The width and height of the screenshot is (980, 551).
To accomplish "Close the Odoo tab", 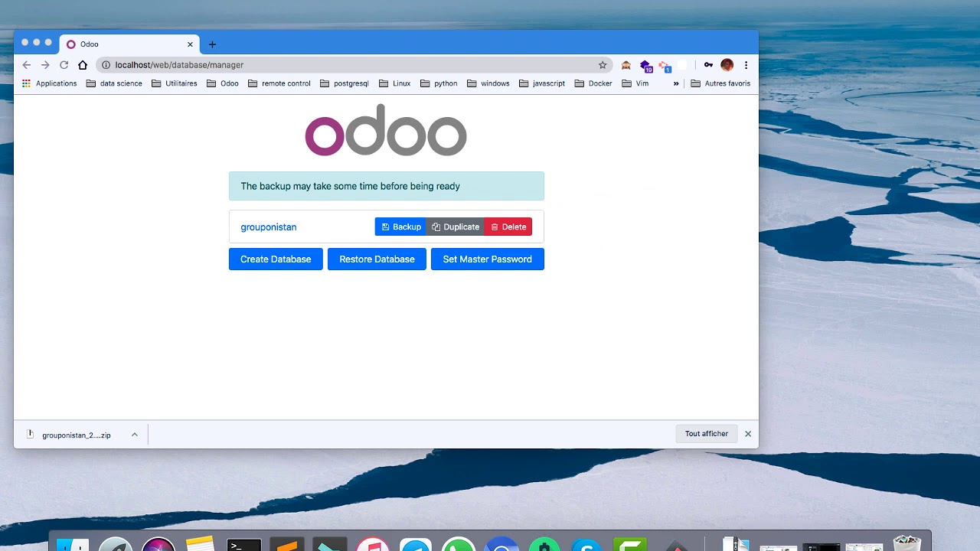I will [190, 44].
